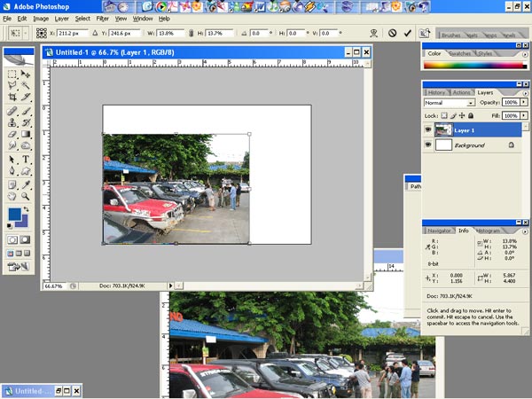Pick the Type tool
The height and width of the screenshot is (399, 532).
27,160
